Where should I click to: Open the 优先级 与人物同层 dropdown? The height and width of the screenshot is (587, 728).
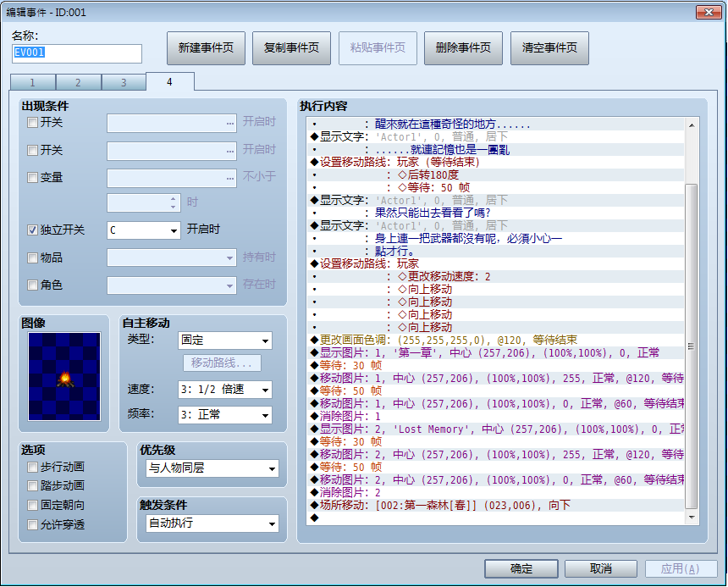pyautogui.click(x=212, y=468)
